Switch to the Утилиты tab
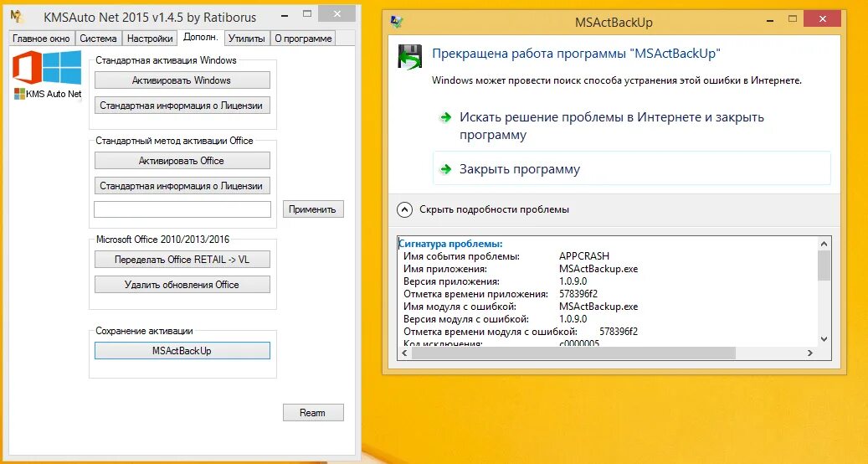868x464 pixels. (x=247, y=39)
